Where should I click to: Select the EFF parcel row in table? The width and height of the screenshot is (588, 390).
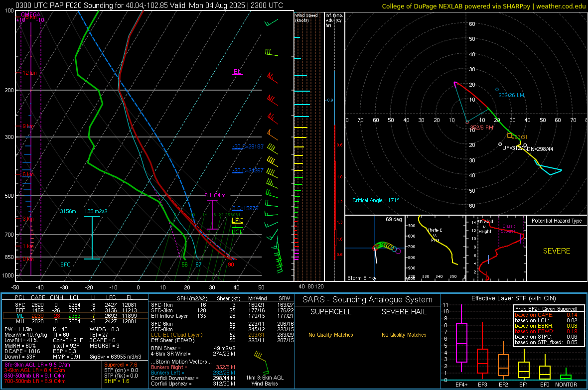pyautogui.click(x=75, y=310)
